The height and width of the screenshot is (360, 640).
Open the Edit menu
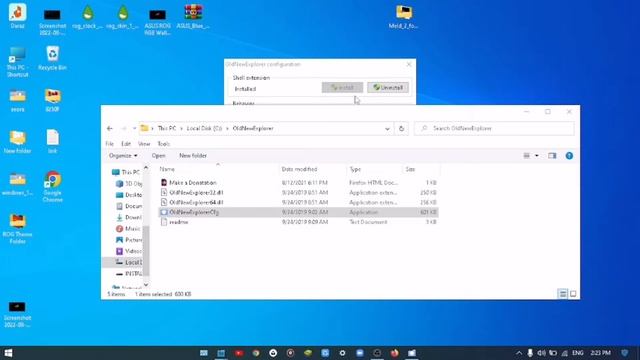[x=126, y=144]
